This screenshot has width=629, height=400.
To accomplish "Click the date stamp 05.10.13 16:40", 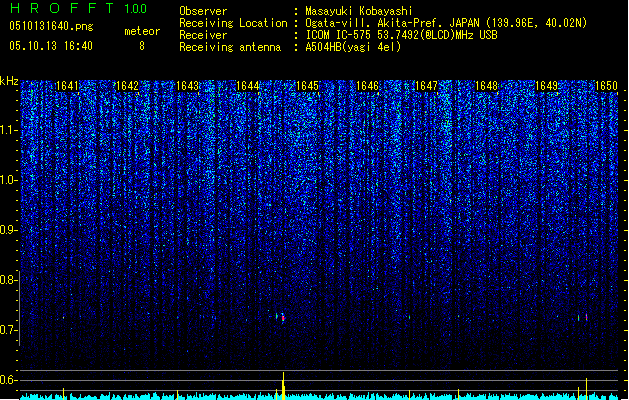I will tap(51, 46).
